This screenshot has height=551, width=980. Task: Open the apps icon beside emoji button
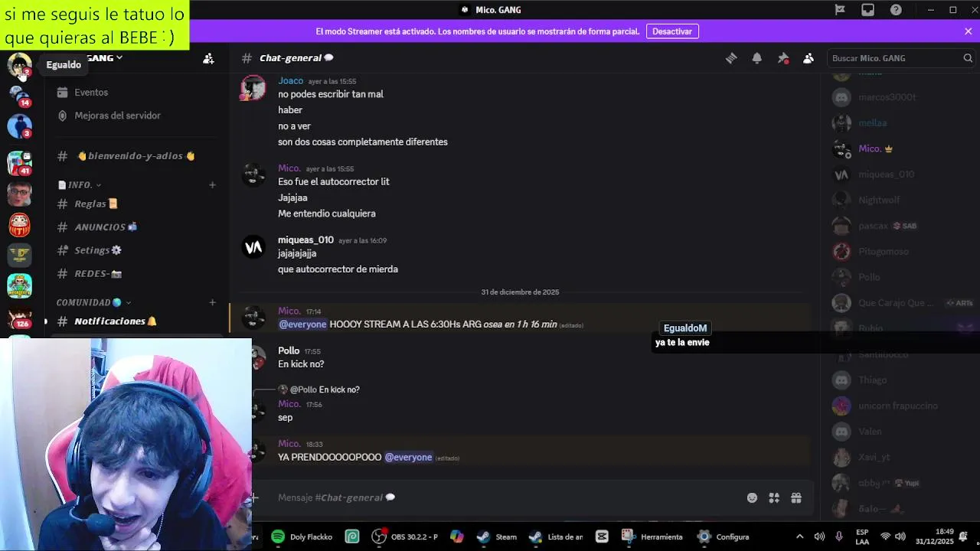point(774,498)
